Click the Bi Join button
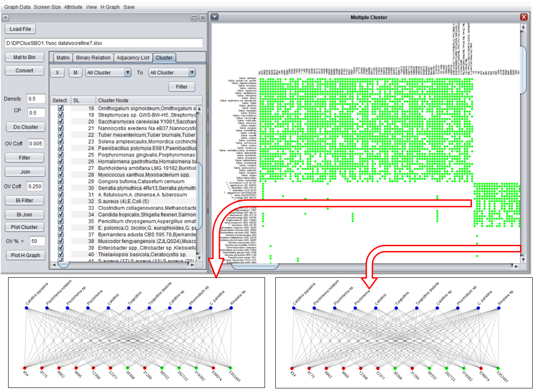The width and height of the screenshot is (534, 392). coord(24,214)
